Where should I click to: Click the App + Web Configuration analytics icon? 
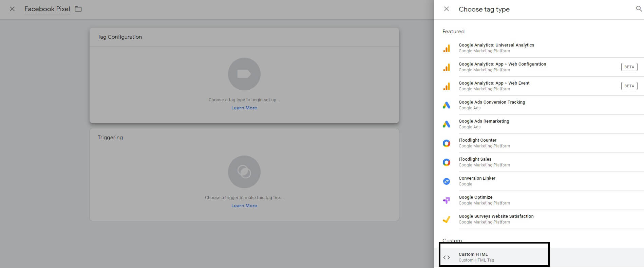point(447,67)
